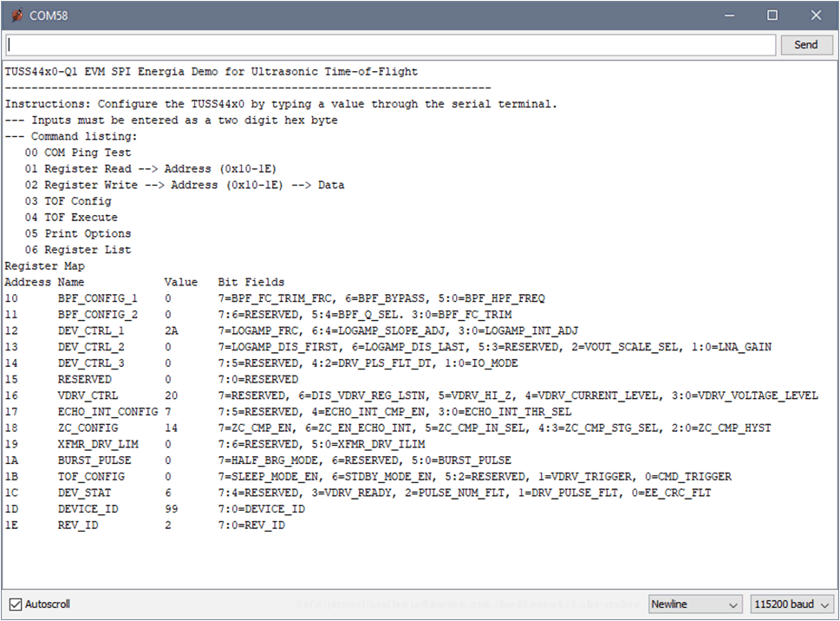Screen dimensions: 840x621
Task: Focus the serial command input field
Action: tap(390, 44)
